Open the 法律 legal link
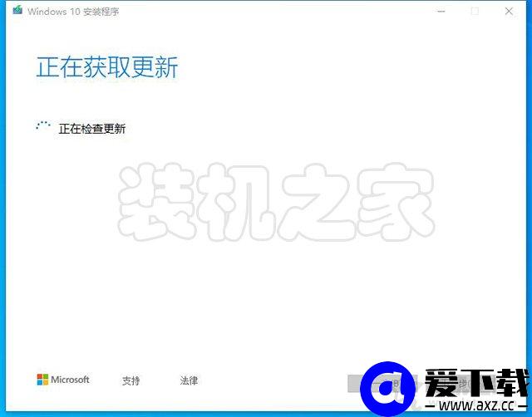Viewport: 532px width, 417px height. [x=189, y=380]
